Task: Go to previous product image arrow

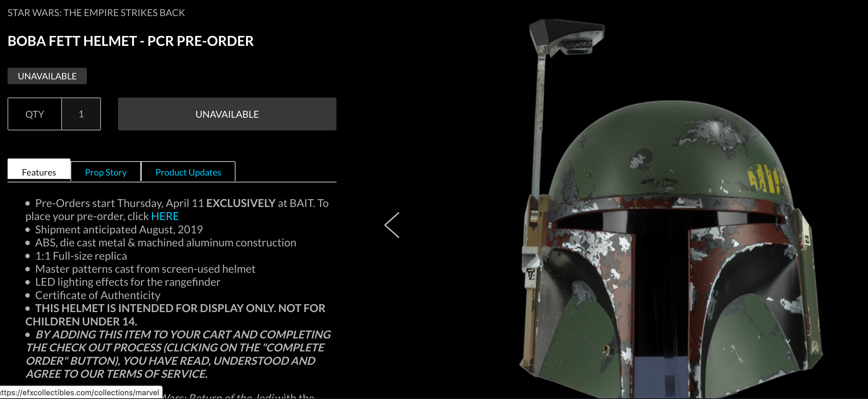Action: pyautogui.click(x=392, y=225)
